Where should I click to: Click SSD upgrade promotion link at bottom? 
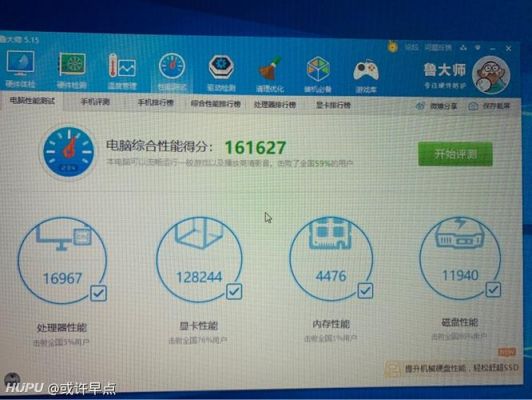461,368
